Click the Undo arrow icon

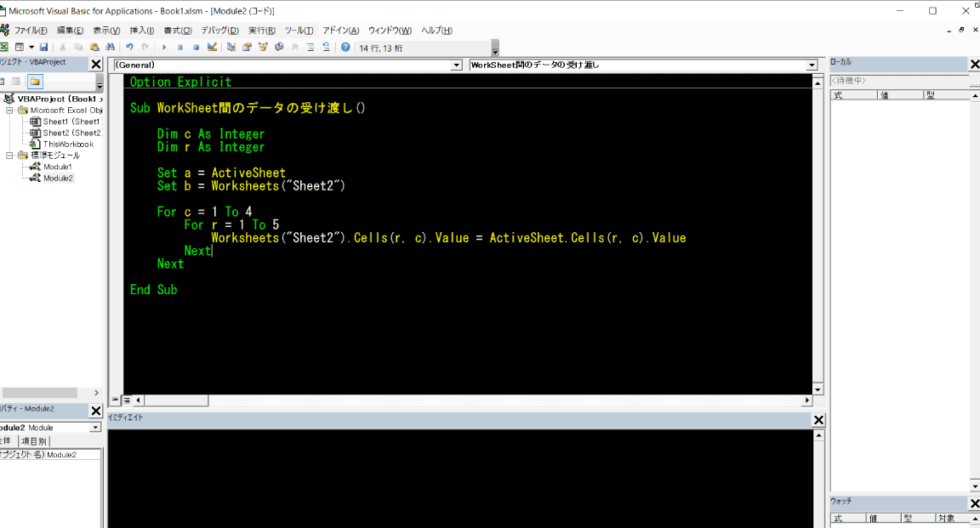[129, 48]
